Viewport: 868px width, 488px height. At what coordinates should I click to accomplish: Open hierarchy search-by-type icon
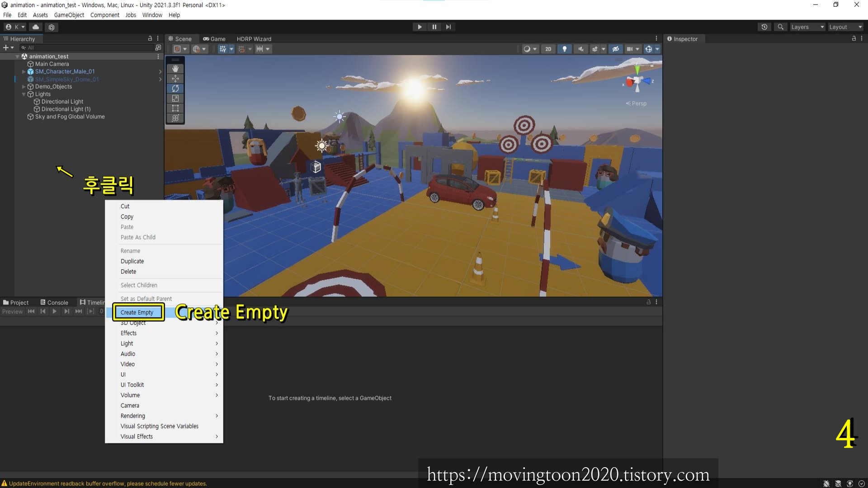click(x=158, y=47)
